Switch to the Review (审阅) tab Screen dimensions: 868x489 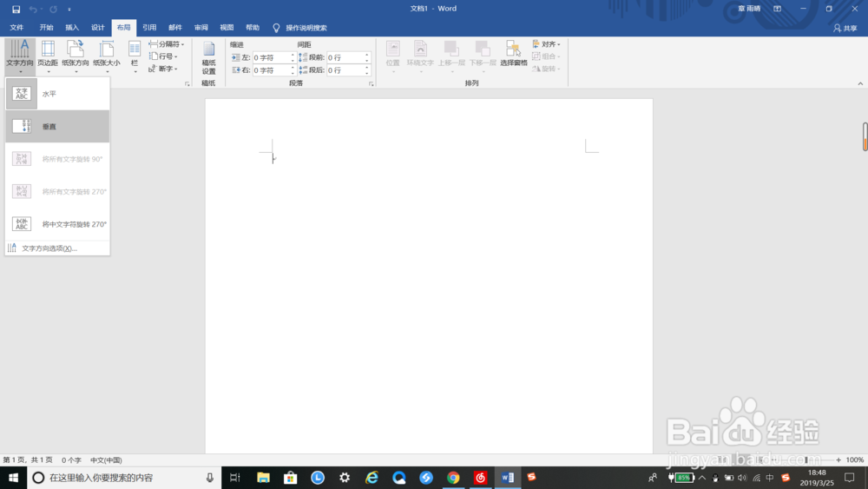point(201,28)
